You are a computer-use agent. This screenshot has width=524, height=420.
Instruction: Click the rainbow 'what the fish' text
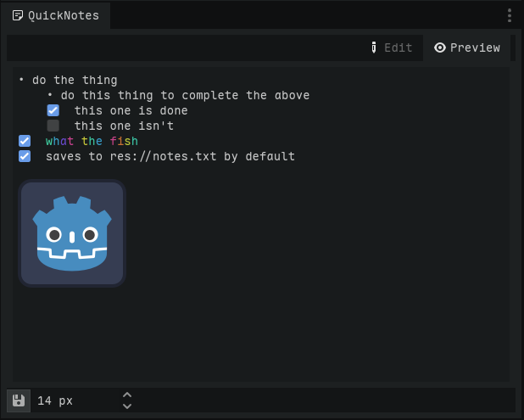[x=92, y=141]
